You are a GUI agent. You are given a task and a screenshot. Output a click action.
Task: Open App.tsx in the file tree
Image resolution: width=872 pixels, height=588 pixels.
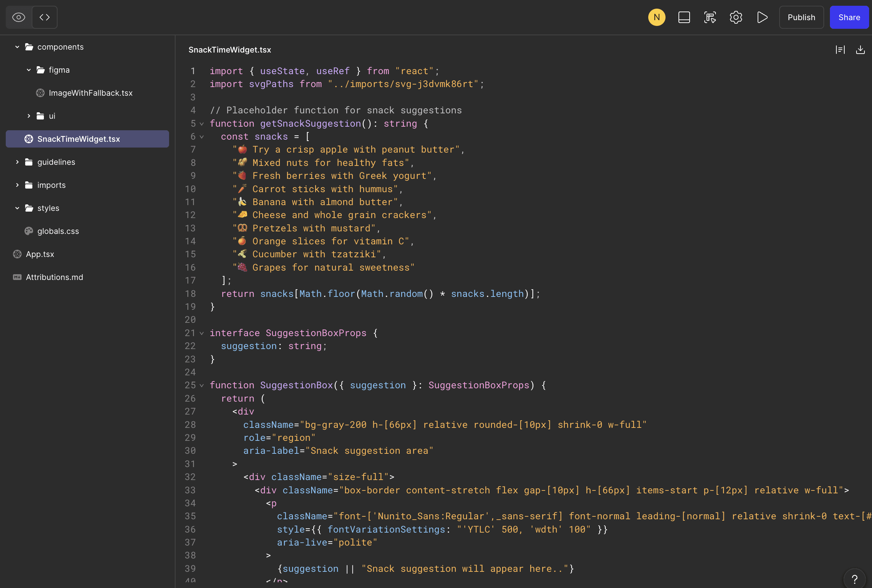(x=40, y=254)
